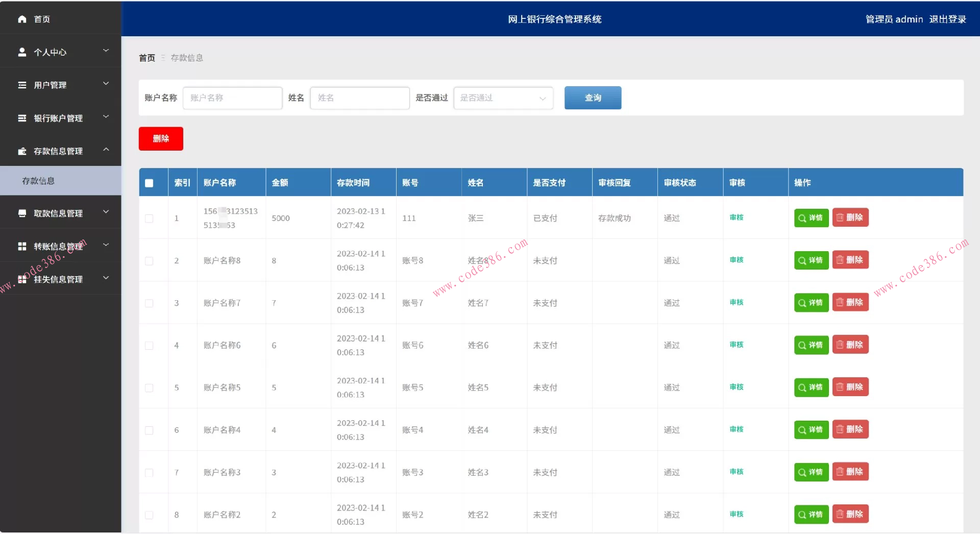
Task: Open 取款信息管理 via its icon
Action: click(22, 213)
